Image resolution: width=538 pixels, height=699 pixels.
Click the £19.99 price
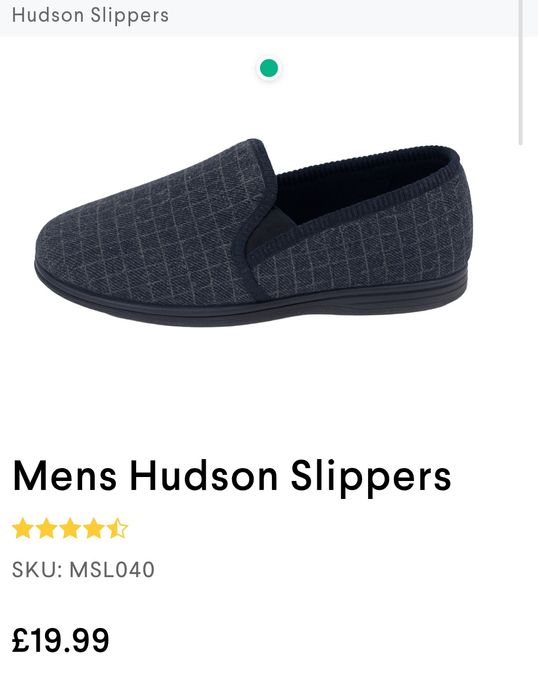(x=61, y=641)
